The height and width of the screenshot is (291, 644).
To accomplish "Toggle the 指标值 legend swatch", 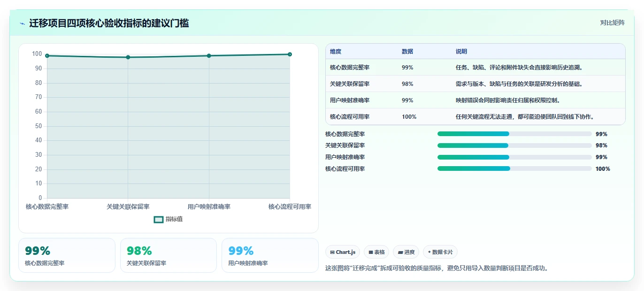I will pos(159,219).
